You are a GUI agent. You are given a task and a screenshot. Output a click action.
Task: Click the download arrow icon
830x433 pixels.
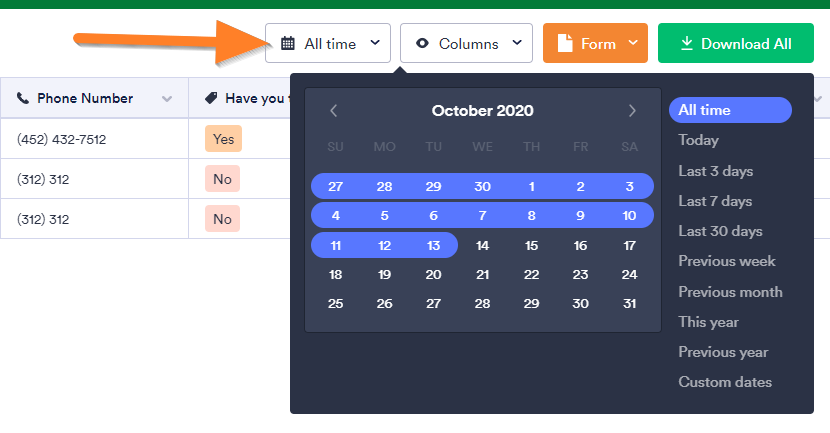pyautogui.click(x=687, y=44)
